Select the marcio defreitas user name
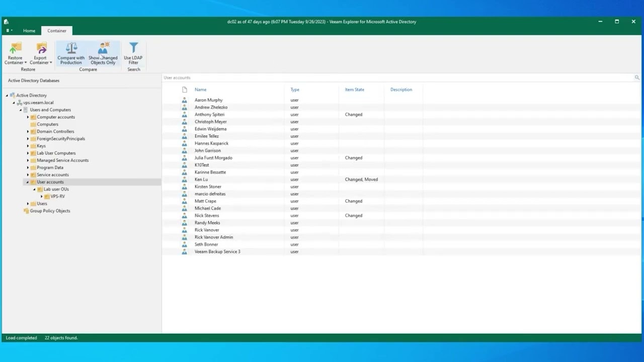 tap(210, 194)
